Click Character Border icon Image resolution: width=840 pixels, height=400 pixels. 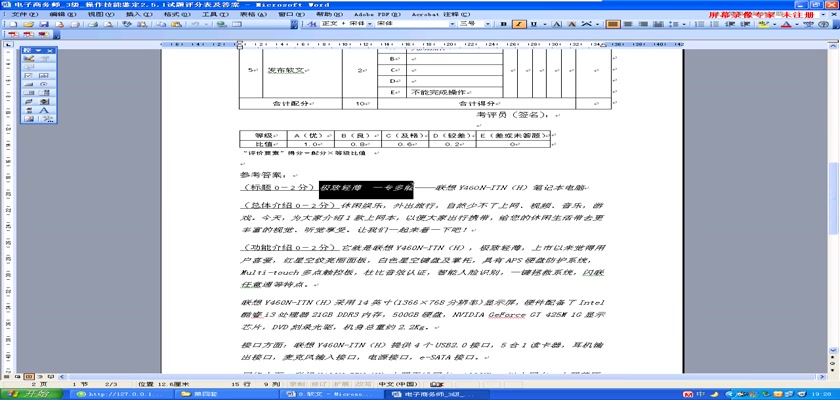point(557,25)
